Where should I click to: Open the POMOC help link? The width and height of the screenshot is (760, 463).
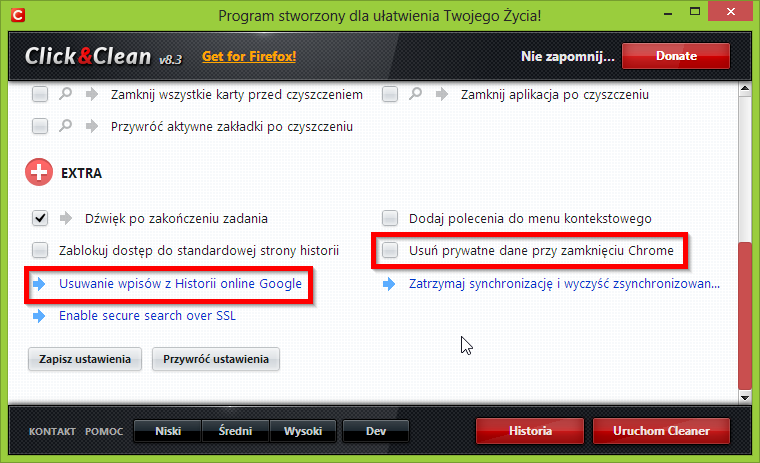pyautogui.click(x=104, y=431)
